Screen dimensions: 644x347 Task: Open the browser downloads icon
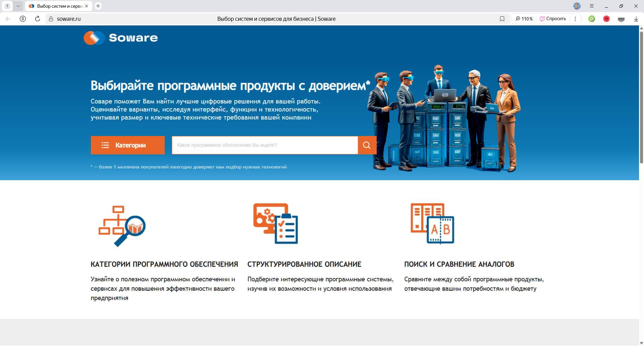point(636,19)
